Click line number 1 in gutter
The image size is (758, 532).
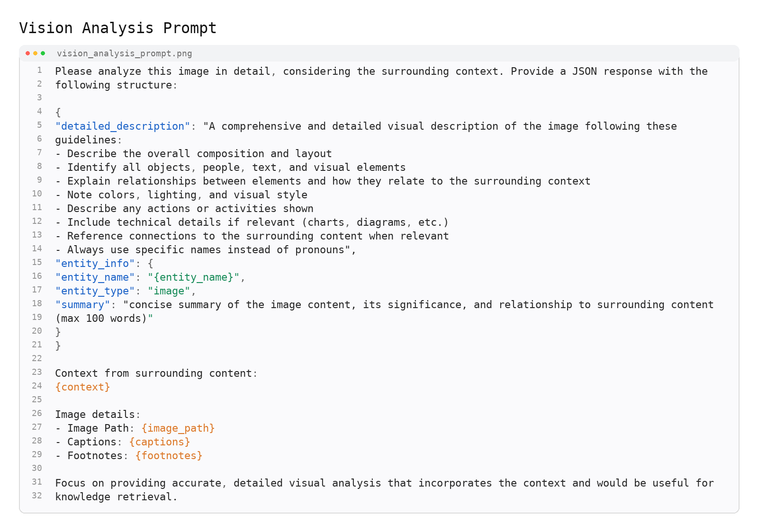(x=39, y=71)
